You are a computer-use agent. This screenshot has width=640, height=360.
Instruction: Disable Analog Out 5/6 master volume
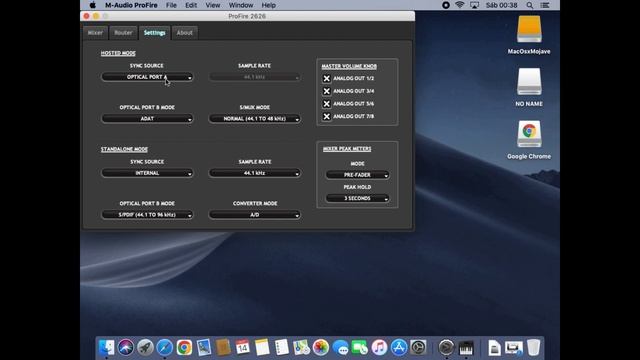327,104
